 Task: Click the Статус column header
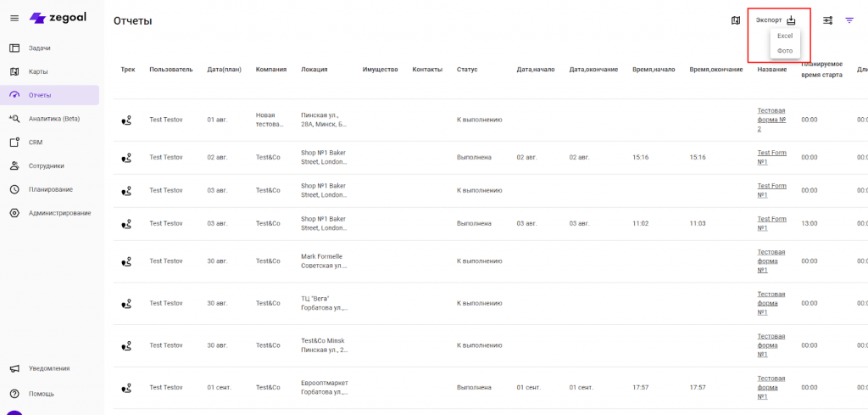[x=467, y=70]
